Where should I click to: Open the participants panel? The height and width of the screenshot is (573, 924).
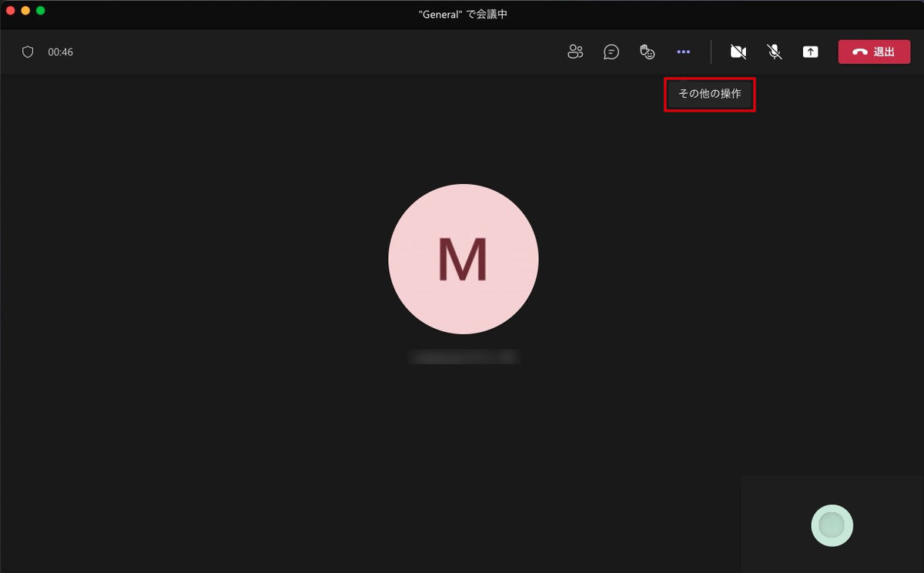tap(575, 52)
